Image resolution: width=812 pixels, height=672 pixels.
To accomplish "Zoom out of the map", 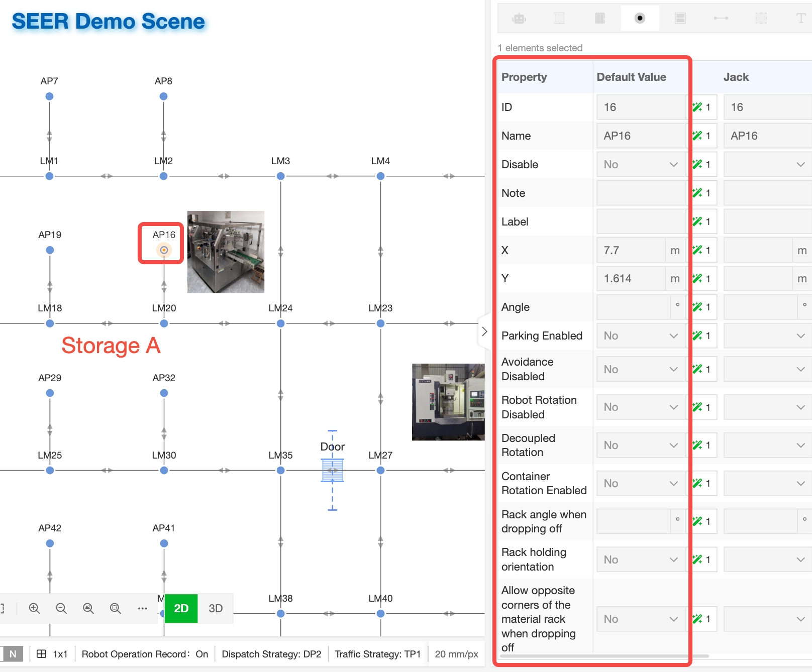I will [x=61, y=608].
